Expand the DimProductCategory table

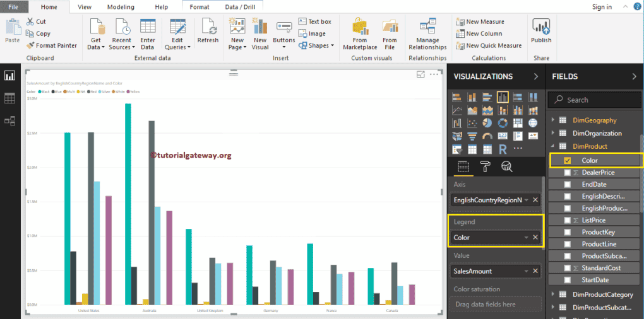click(x=553, y=294)
